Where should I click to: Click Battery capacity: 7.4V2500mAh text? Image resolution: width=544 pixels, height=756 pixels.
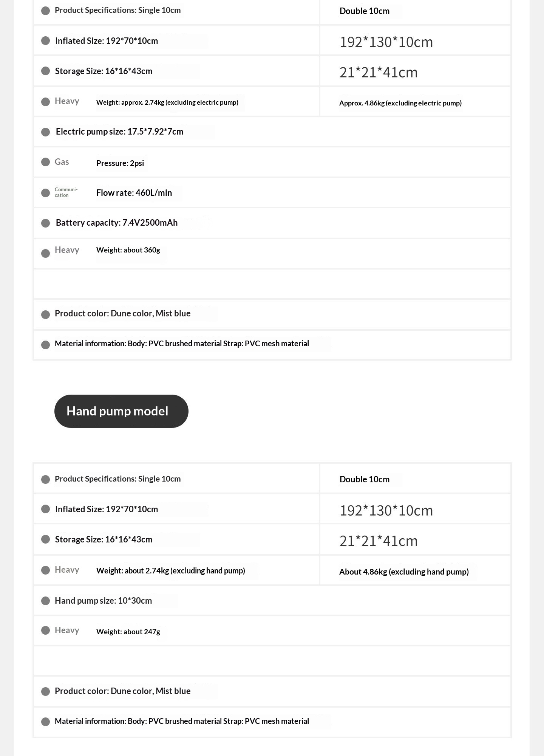(117, 223)
